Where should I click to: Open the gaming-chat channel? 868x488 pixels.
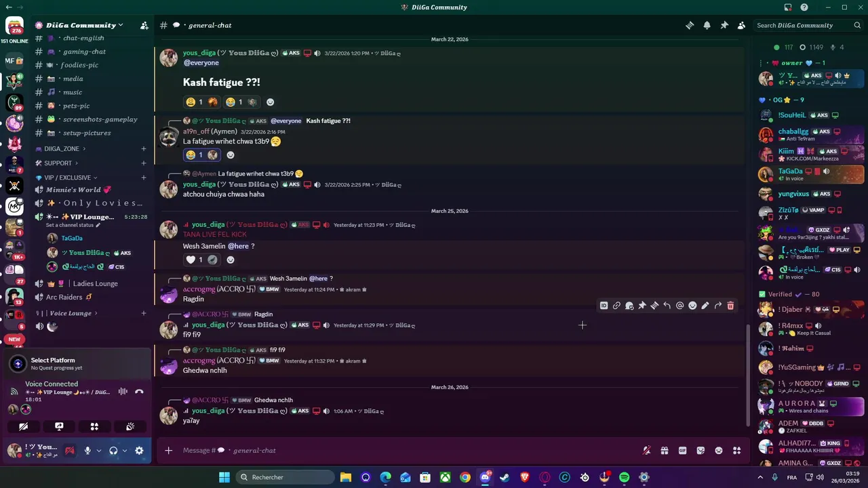pos(84,52)
